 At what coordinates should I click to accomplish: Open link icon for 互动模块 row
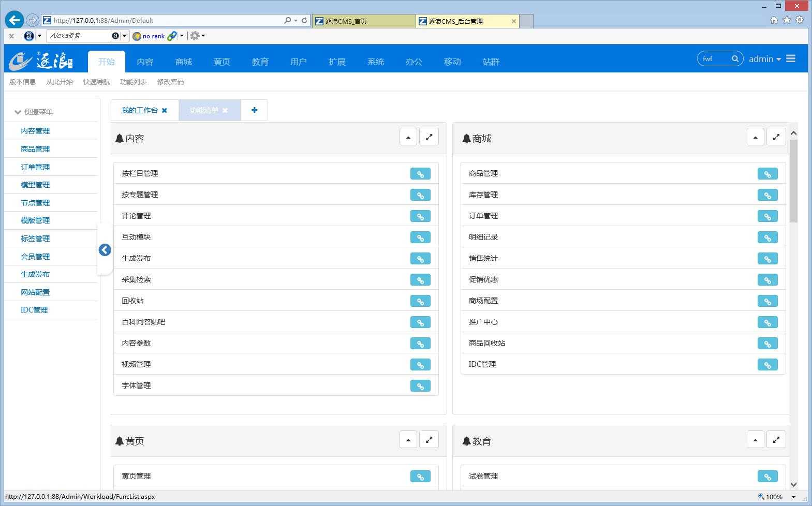tap(420, 237)
